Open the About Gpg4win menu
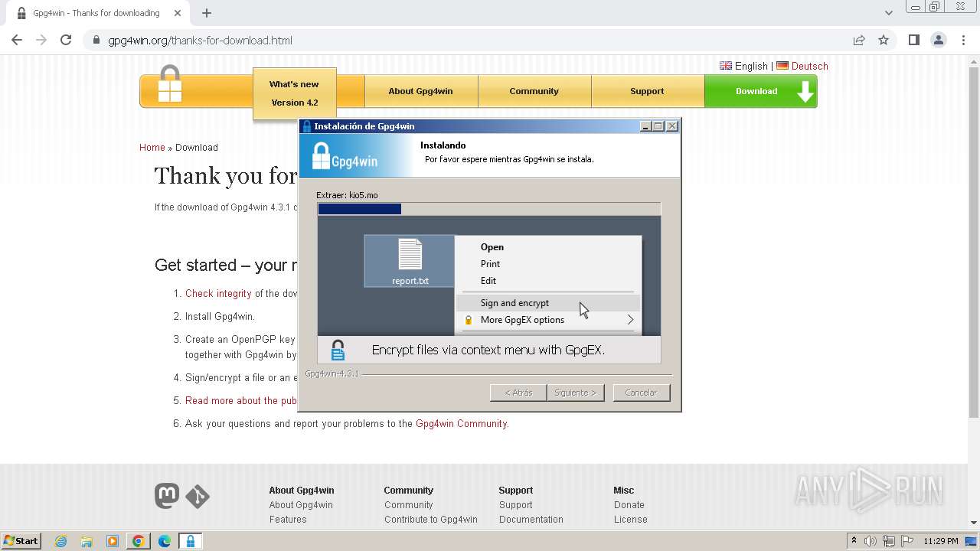The height and width of the screenshot is (551, 980). (420, 91)
